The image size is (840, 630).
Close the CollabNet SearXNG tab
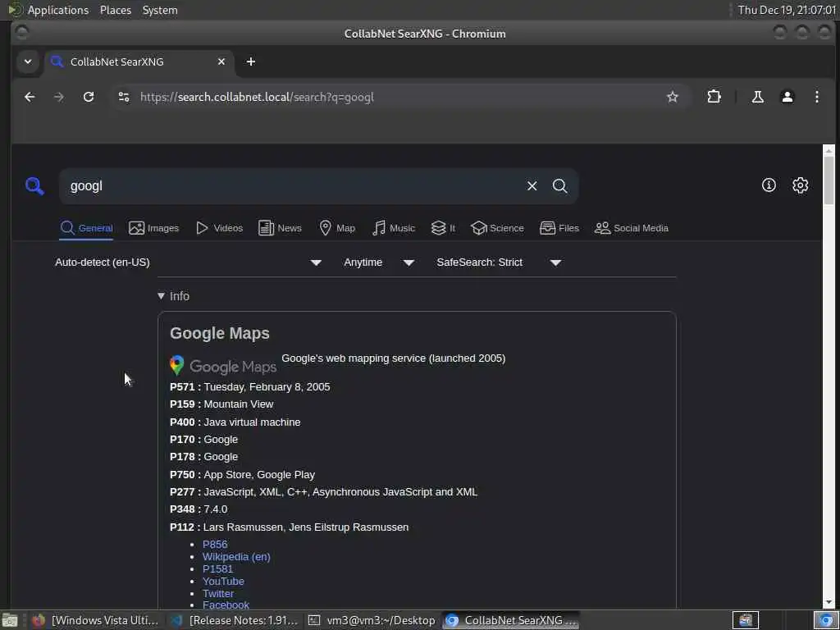pyautogui.click(x=221, y=62)
